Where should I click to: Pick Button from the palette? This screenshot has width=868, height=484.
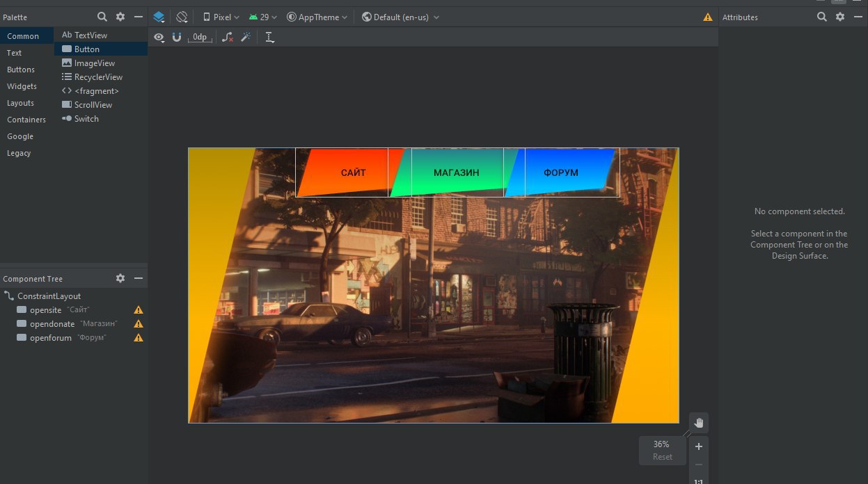[x=101, y=49]
